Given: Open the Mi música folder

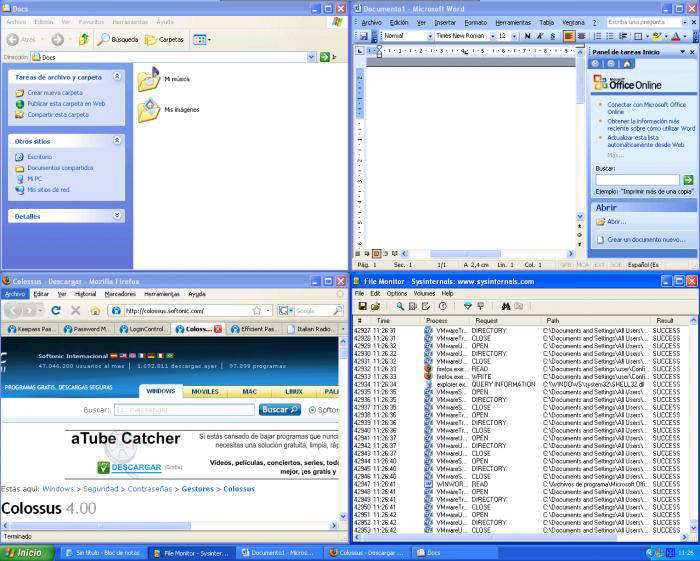Looking at the screenshot, I should pyautogui.click(x=163, y=79).
